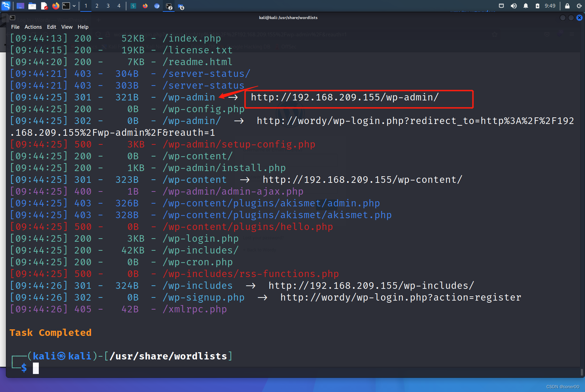Close the terminal window

(x=579, y=18)
